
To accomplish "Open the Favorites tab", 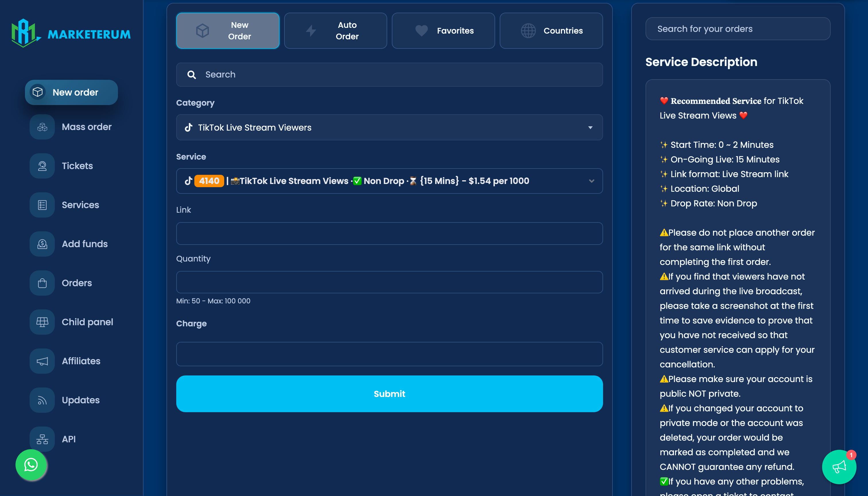I will (x=443, y=31).
